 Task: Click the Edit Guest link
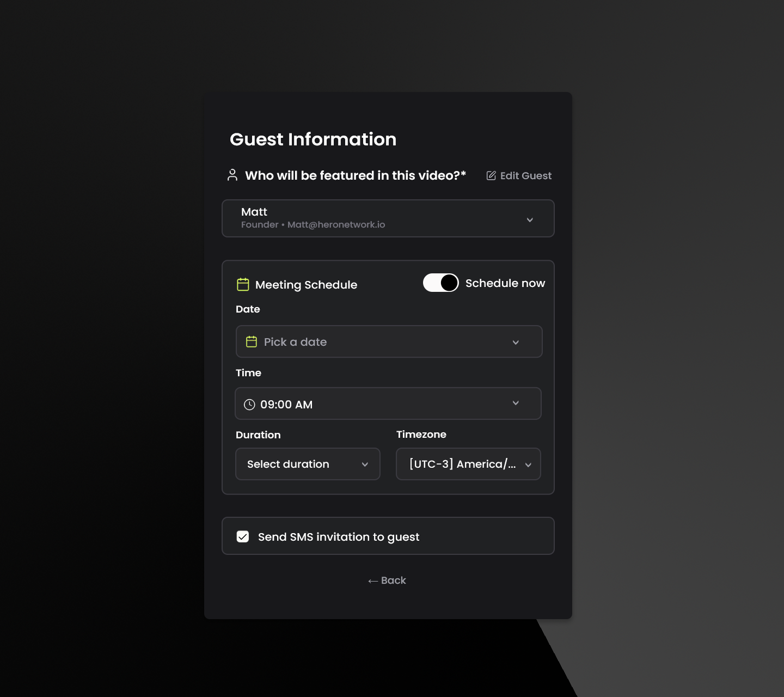(525, 175)
